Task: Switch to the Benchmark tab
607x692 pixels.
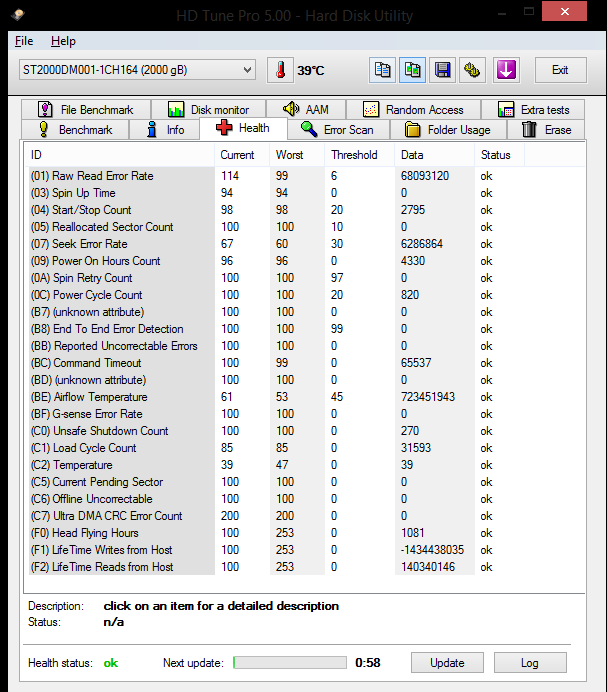Action: (75, 130)
